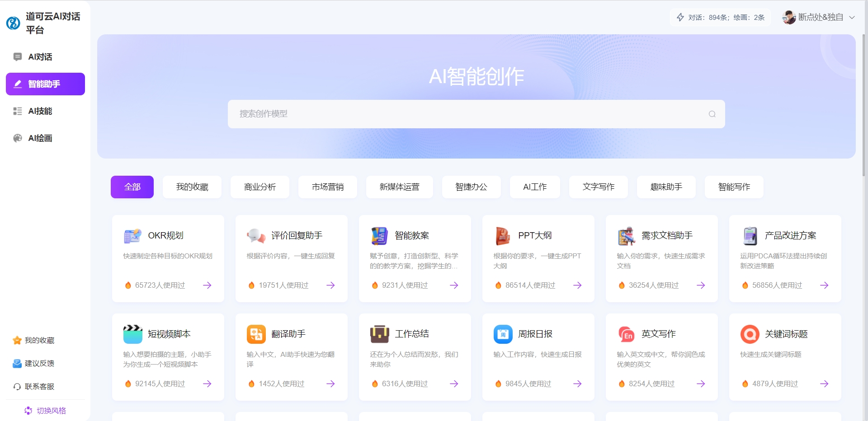Click the 工作总结 briefcase icon
Viewport: 868px width, 421px height.
pyautogui.click(x=379, y=334)
